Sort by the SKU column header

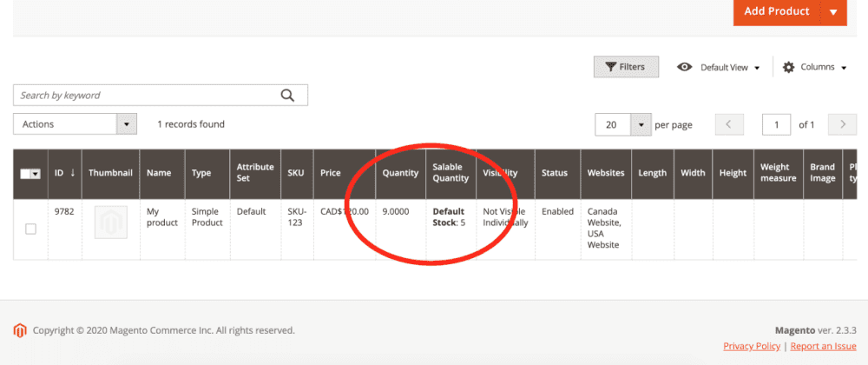(297, 173)
